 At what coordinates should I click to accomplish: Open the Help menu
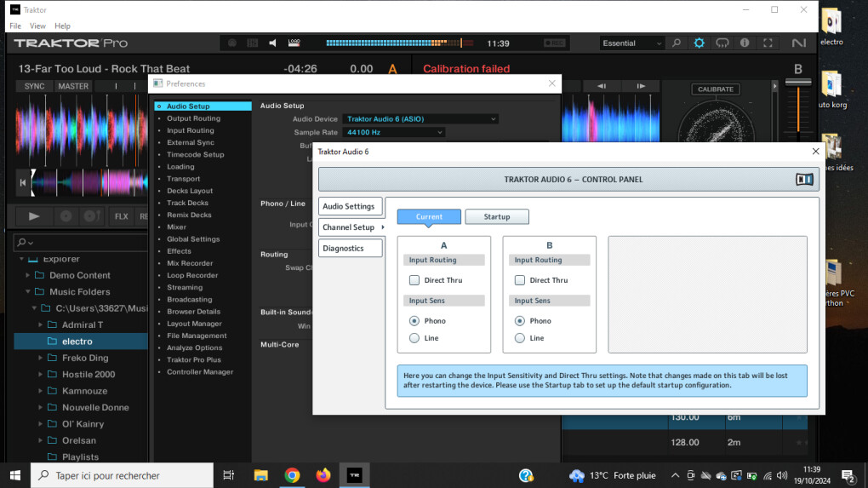point(63,26)
